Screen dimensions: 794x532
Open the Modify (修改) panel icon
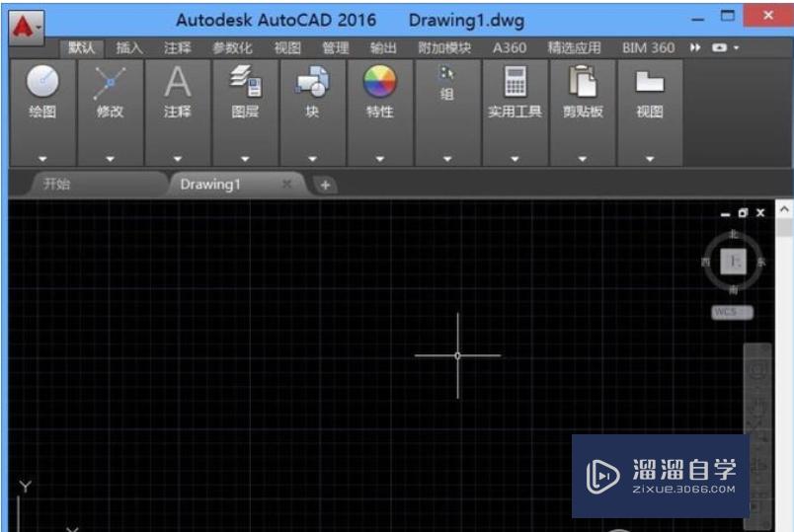110,82
